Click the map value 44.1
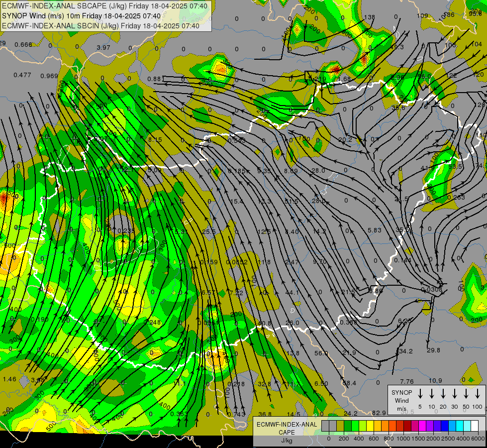Screen dimensions: 487x448 pos(292,293)
